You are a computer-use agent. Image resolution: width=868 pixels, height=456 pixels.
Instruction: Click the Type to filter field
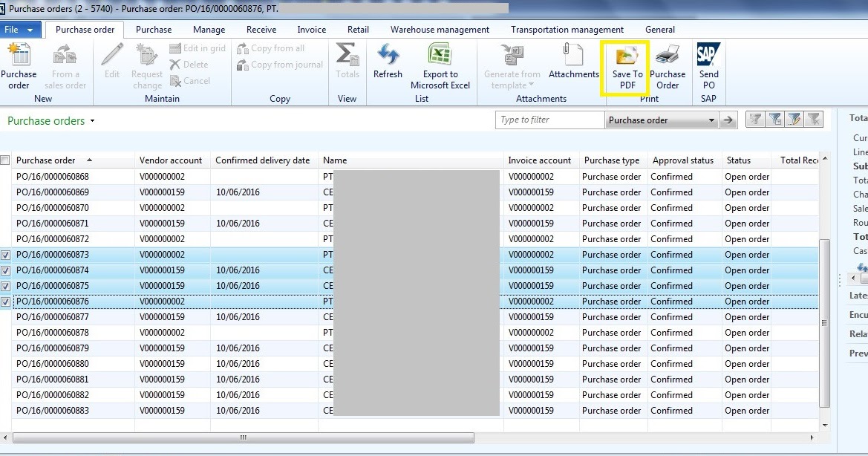549,120
